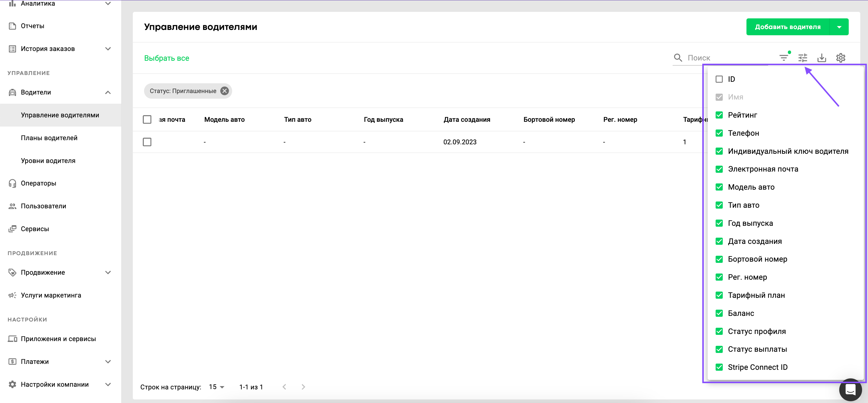
Task: Click the filter list icon with green dot
Action: click(784, 58)
